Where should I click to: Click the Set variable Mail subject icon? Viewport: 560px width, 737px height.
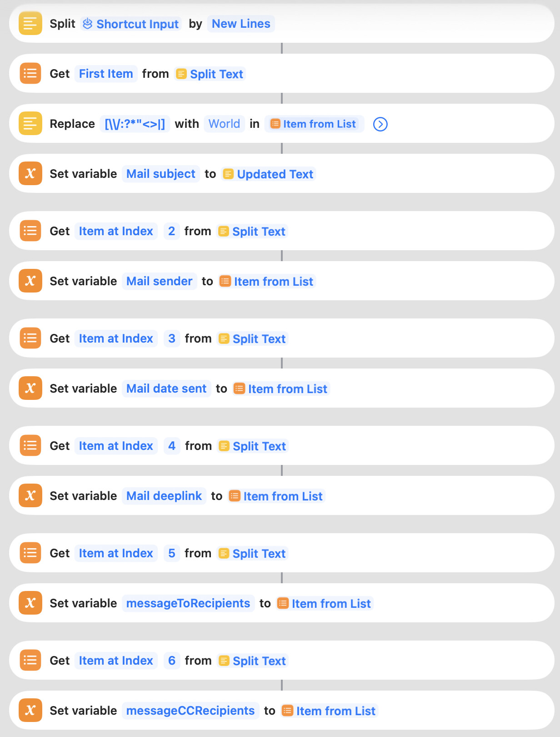pos(30,174)
